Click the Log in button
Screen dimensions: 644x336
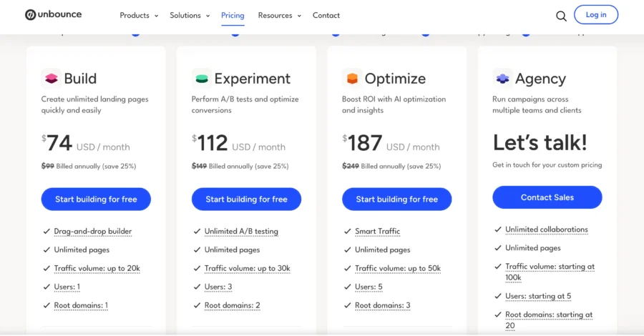point(595,15)
